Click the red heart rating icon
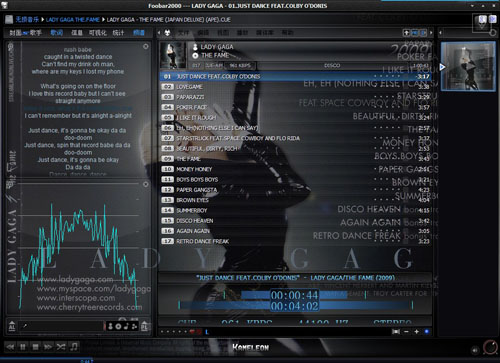The width and height of the screenshot is (500, 363). click(x=192, y=332)
